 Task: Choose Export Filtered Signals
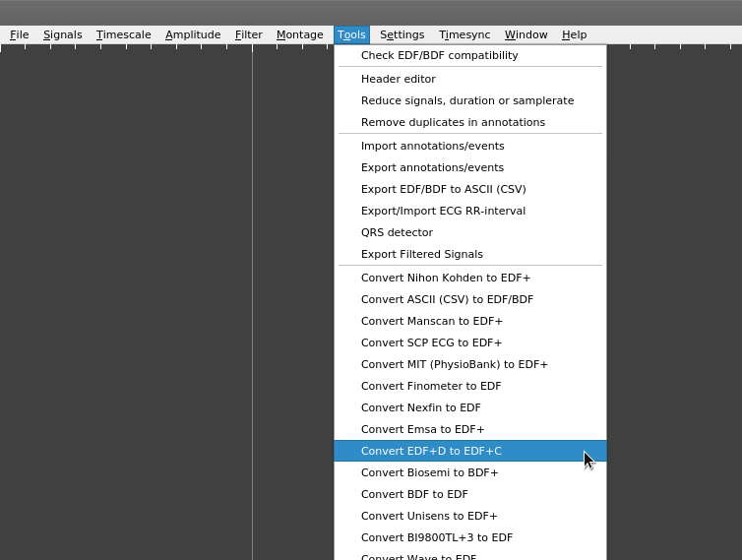(421, 255)
